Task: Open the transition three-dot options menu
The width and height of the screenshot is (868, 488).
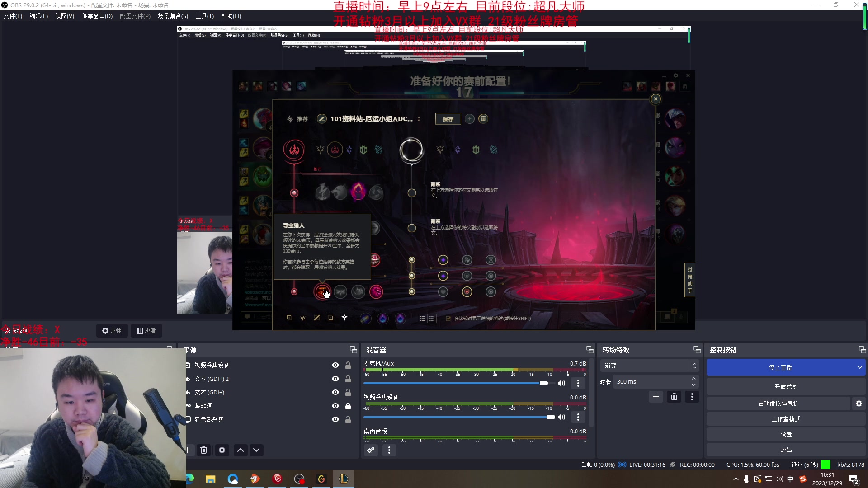Action: [x=692, y=397]
